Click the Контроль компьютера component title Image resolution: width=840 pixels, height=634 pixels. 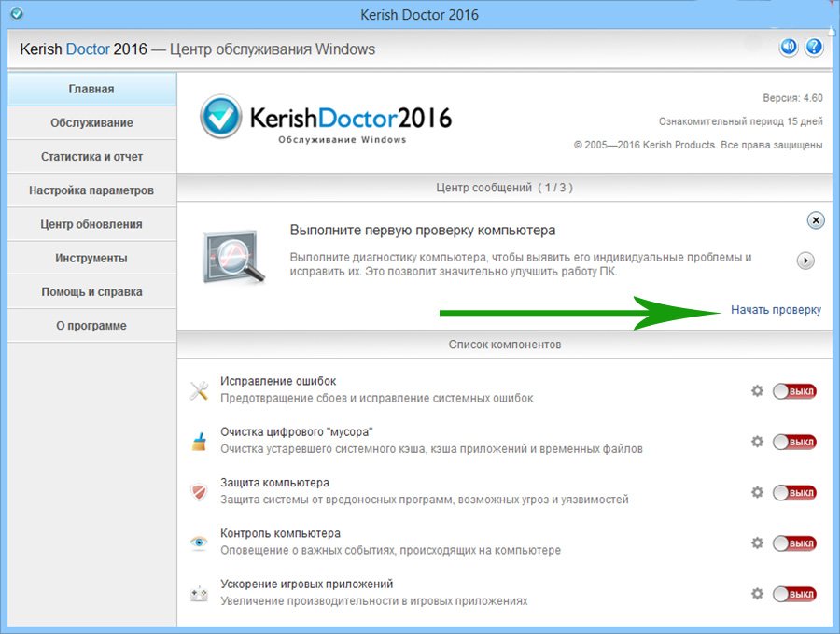280,533
